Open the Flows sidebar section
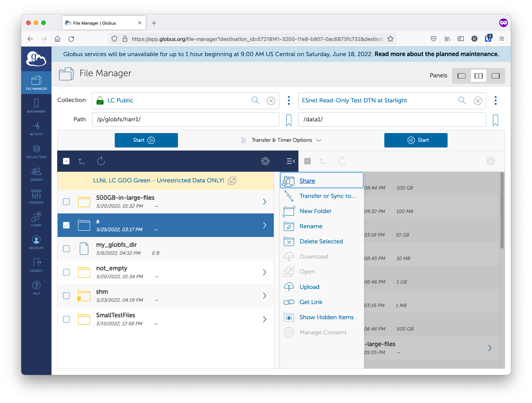Image resolution: width=532 pixels, height=403 pixels. point(36,220)
